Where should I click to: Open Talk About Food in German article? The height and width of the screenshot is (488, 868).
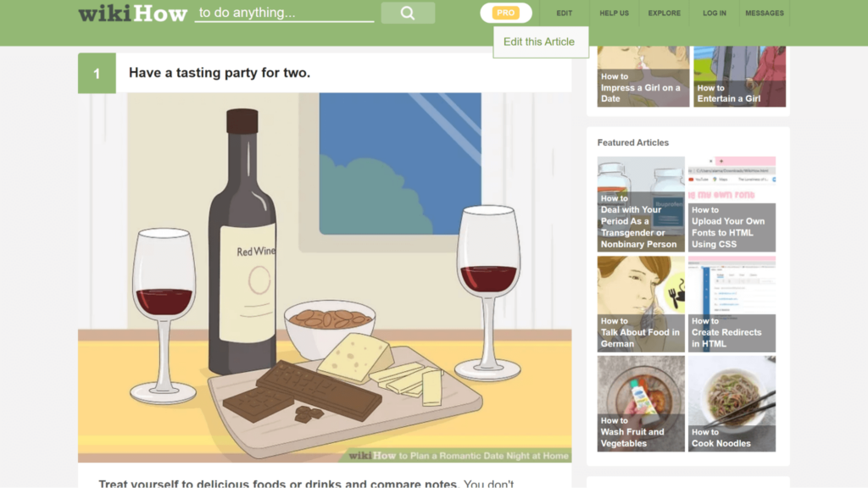click(x=641, y=304)
